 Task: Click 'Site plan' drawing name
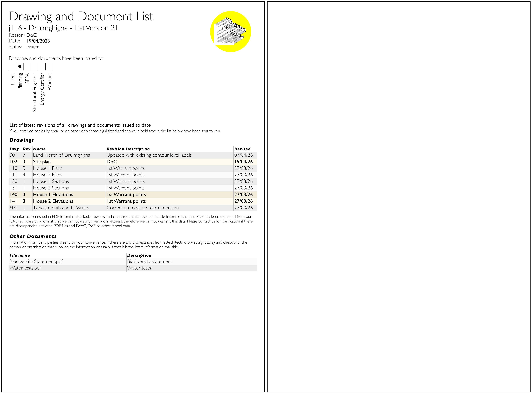click(42, 162)
